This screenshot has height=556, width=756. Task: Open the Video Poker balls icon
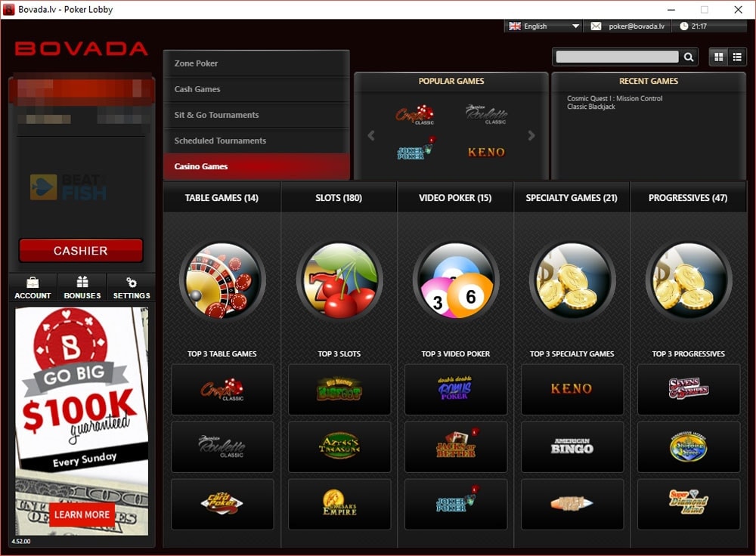(x=455, y=280)
